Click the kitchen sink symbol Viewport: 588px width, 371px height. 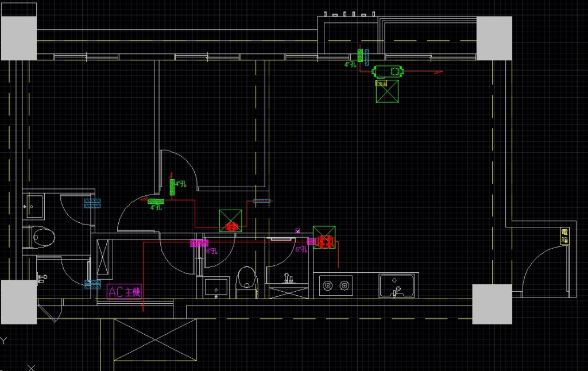[396, 285]
